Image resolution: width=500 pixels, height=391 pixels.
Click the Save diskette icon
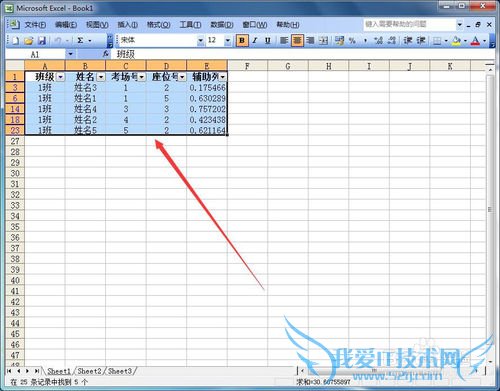pos(42,41)
